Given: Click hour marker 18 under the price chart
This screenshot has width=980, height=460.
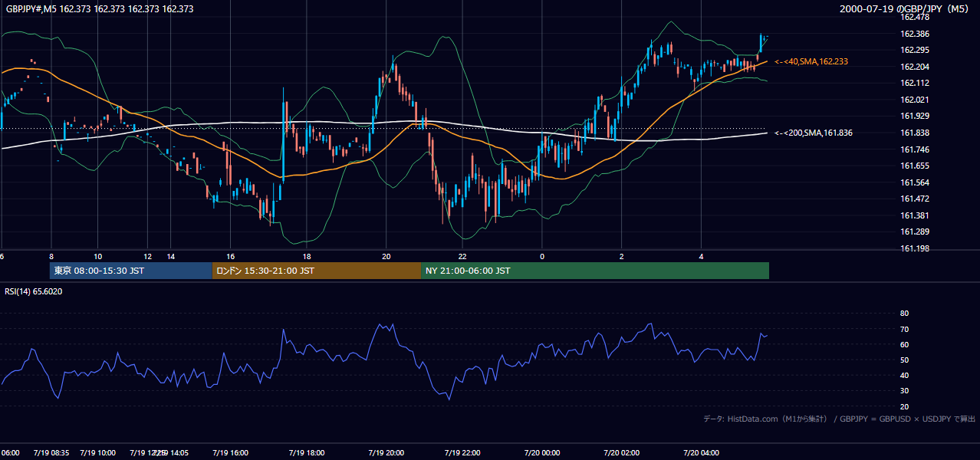Looking at the screenshot, I should (x=306, y=257).
